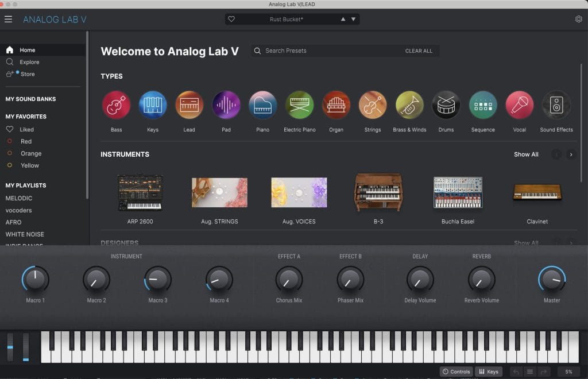Open the WHITE NOISE playlist
This screenshot has height=379, width=588.
coord(25,234)
